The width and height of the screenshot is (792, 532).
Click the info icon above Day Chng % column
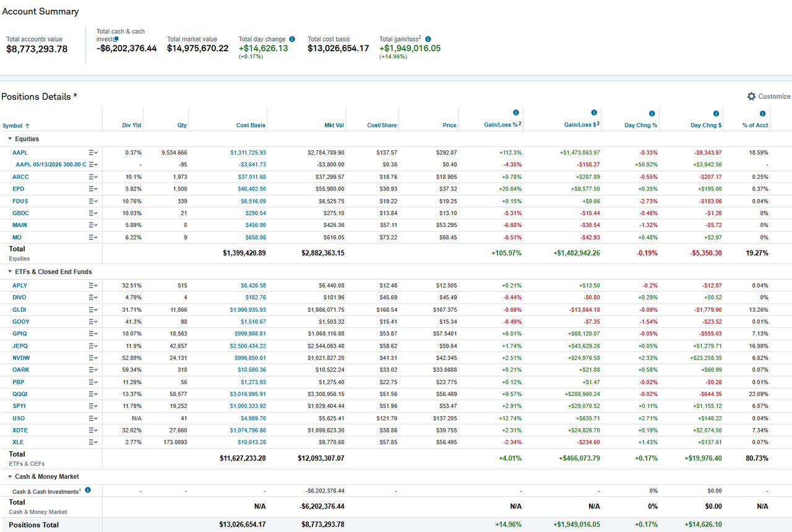pyautogui.click(x=652, y=113)
